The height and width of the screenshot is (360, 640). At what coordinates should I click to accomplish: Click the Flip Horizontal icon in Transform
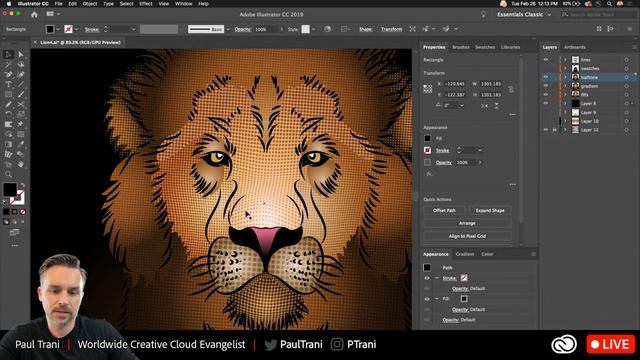coord(484,105)
